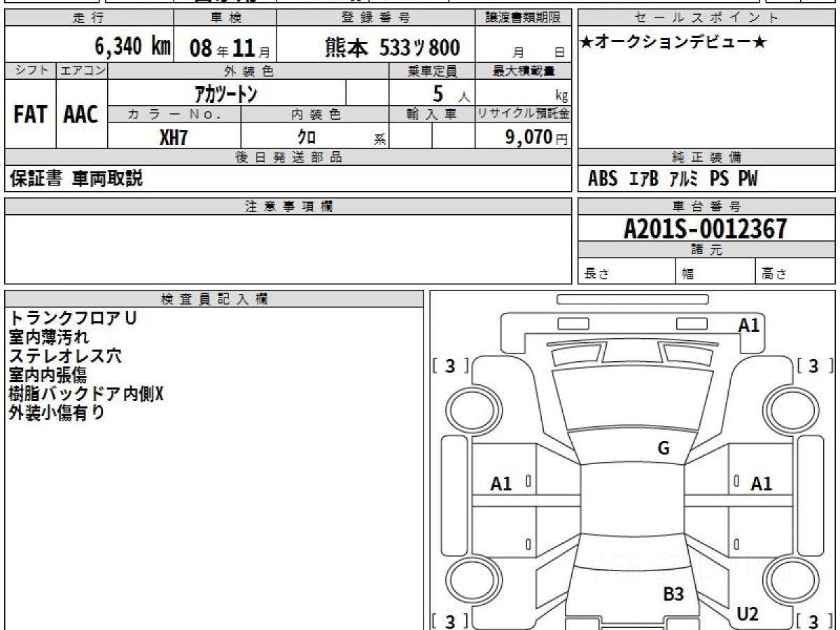Click the chassis number A201S-0012367
This screenshot has width=840, height=630.
(x=706, y=228)
